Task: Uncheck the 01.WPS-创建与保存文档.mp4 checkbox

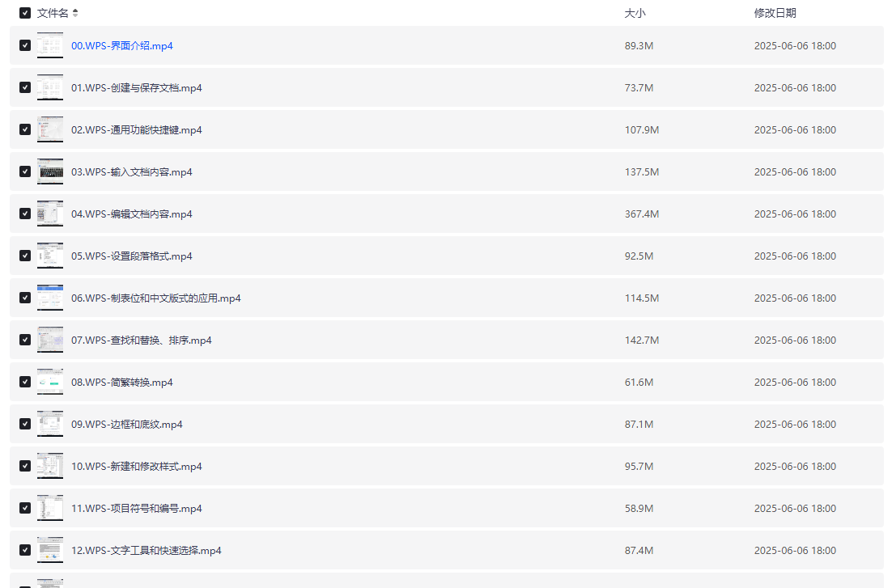Action: (25, 87)
